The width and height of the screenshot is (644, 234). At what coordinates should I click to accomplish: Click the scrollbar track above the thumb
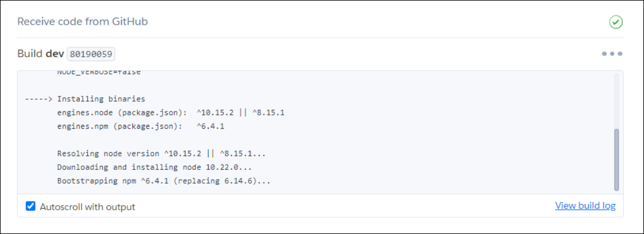[x=616, y=102]
